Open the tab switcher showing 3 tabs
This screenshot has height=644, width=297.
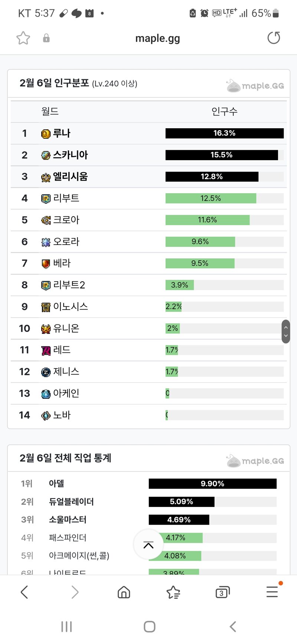(x=222, y=592)
